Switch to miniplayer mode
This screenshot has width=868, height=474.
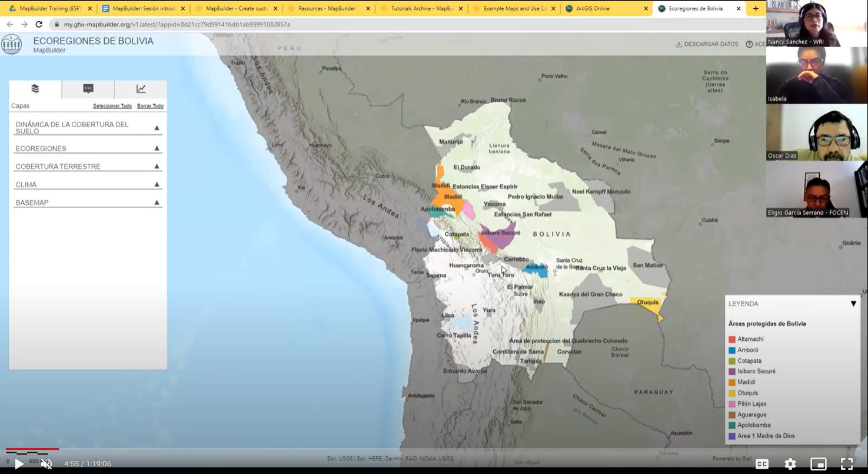[818, 463]
